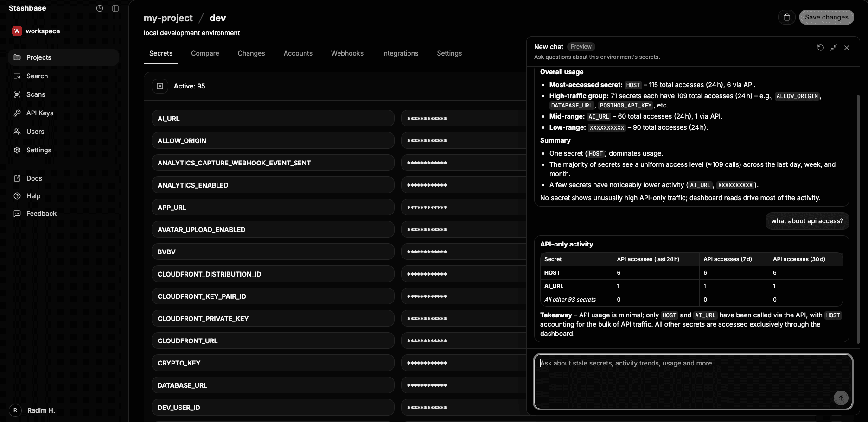Open Radim H. user menu

(x=41, y=410)
